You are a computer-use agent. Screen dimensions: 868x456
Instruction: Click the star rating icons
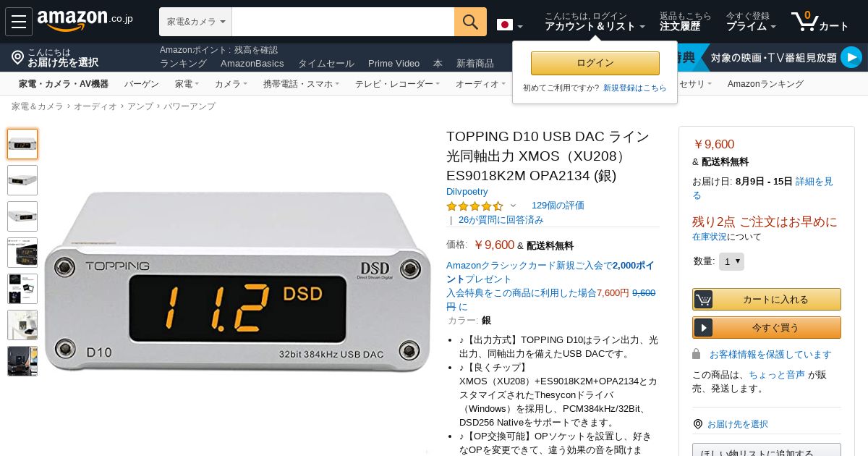click(x=475, y=206)
